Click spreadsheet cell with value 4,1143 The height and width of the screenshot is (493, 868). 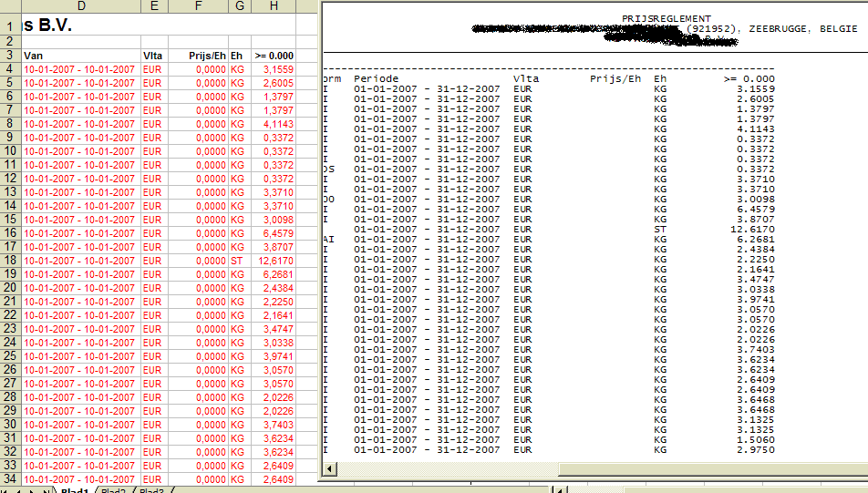point(274,124)
